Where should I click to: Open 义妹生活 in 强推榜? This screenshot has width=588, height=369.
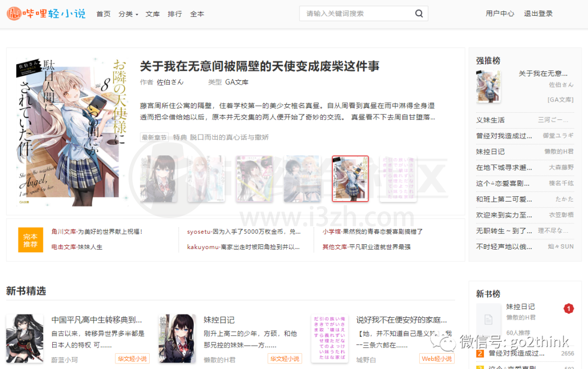point(490,120)
